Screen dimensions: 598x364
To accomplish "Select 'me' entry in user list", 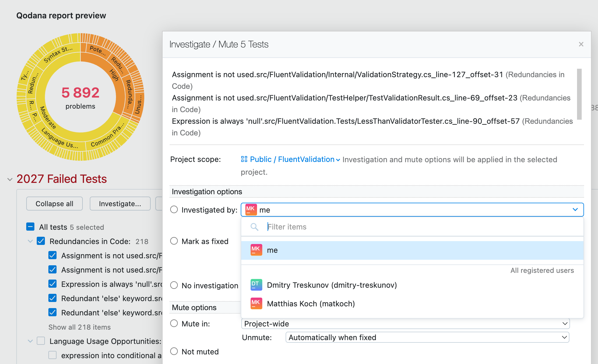I will click(x=412, y=250).
